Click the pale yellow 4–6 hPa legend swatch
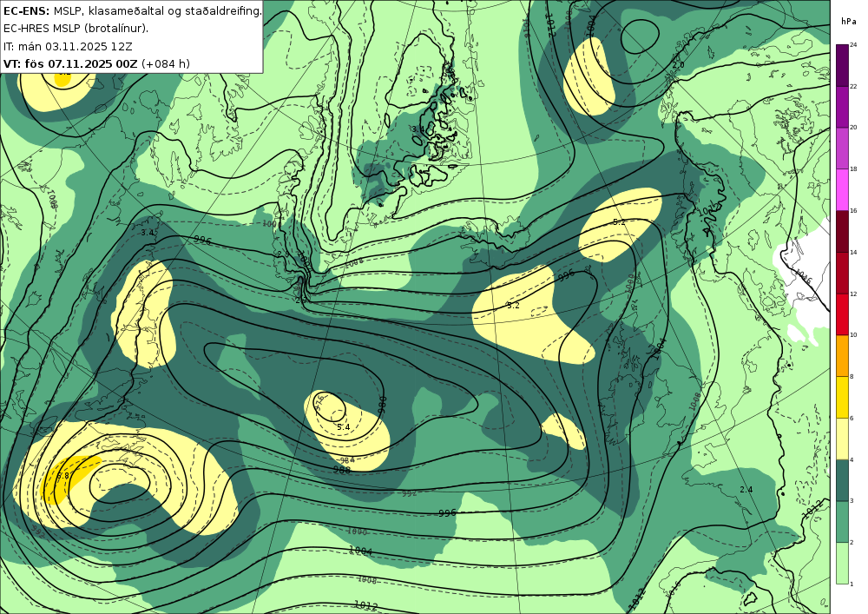868x614 pixels. [842, 439]
